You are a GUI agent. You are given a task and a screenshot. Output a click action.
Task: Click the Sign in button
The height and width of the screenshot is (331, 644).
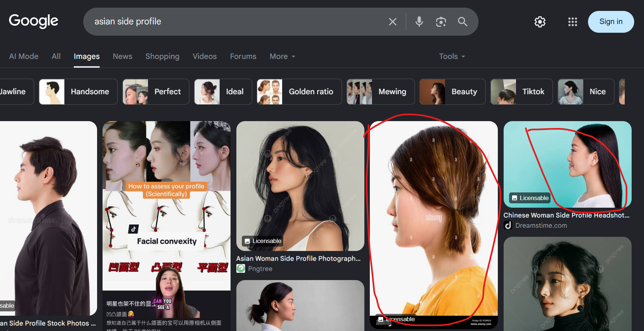611,22
